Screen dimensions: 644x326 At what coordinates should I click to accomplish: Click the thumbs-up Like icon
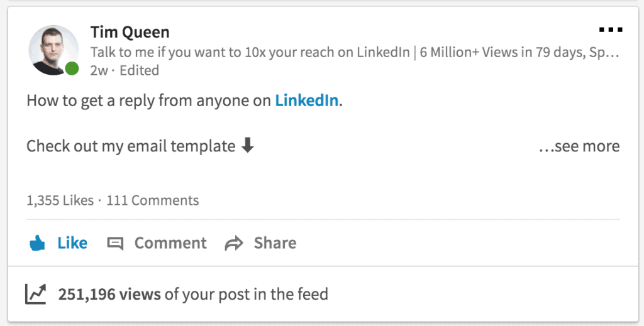click(38, 243)
